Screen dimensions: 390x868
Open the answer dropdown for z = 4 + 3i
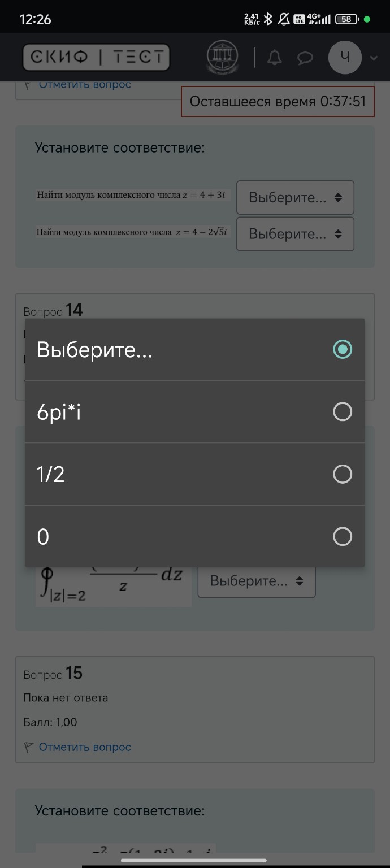(294, 197)
